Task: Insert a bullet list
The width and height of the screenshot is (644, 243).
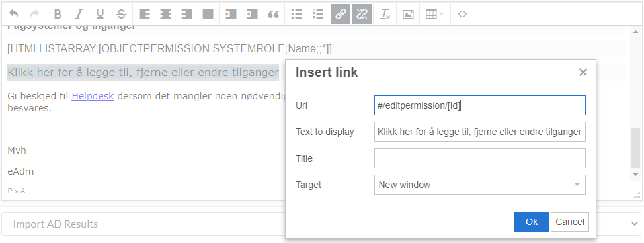Action: point(296,14)
